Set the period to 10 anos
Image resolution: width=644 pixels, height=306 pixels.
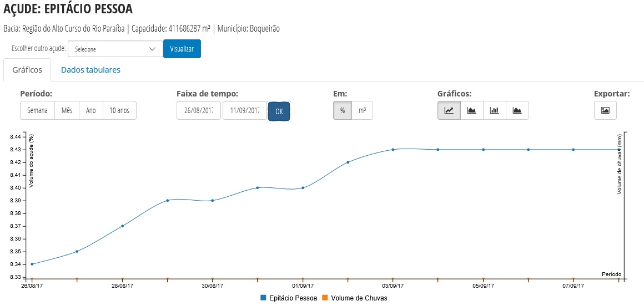pyautogui.click(x=119, y=110)
